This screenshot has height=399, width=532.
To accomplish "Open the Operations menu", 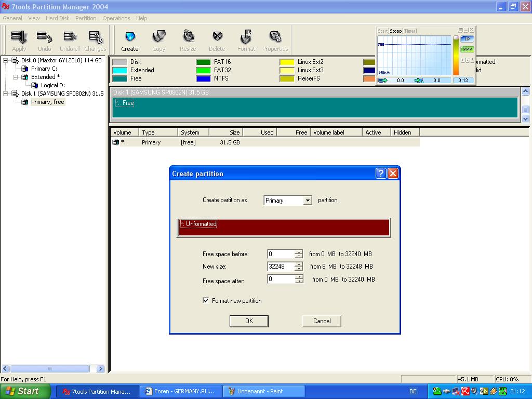I will pos(116,18).
